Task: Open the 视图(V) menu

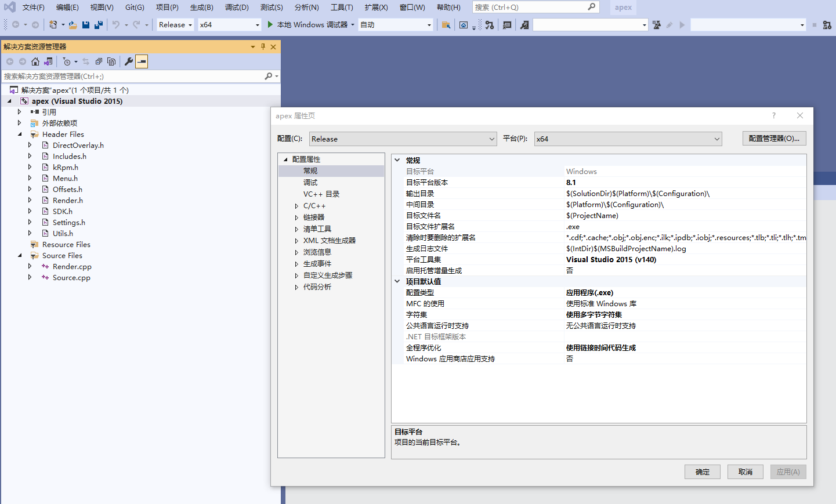Action: point(102,7)
